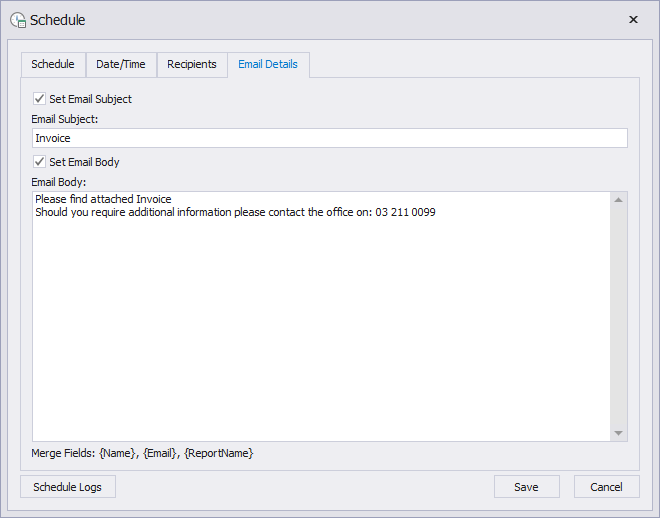This screenshot has width=660, height=518.
Task: Click the {ReportName} merge field text
Action: (x=219, y=453)
